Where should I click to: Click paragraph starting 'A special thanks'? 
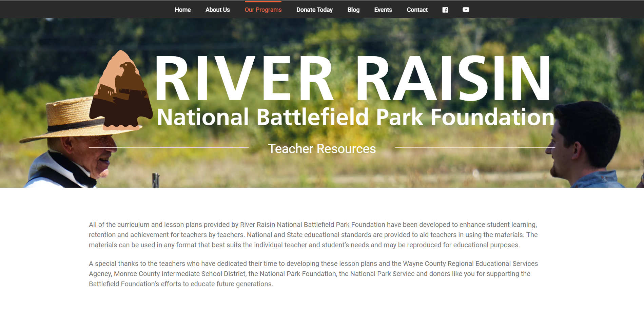[313, 274]
